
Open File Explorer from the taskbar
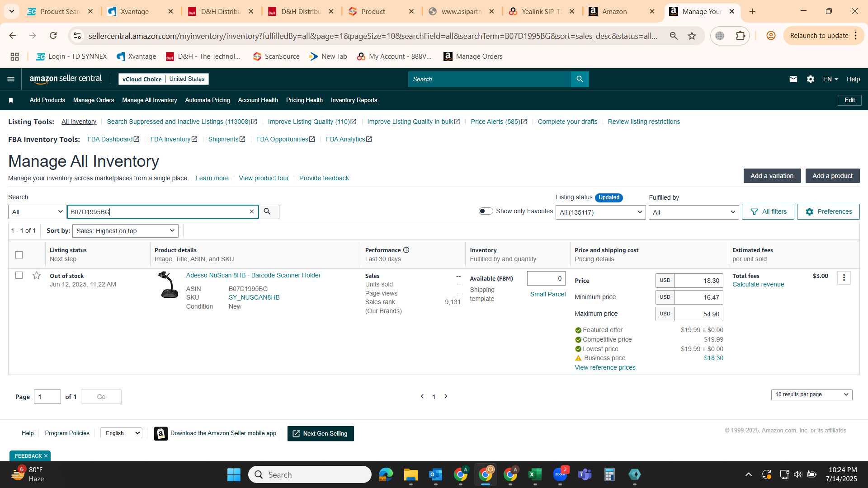click(410, 474)
